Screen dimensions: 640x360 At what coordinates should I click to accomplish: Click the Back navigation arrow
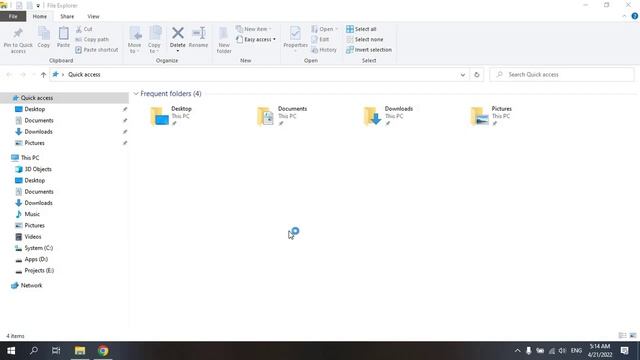(9, 75)
